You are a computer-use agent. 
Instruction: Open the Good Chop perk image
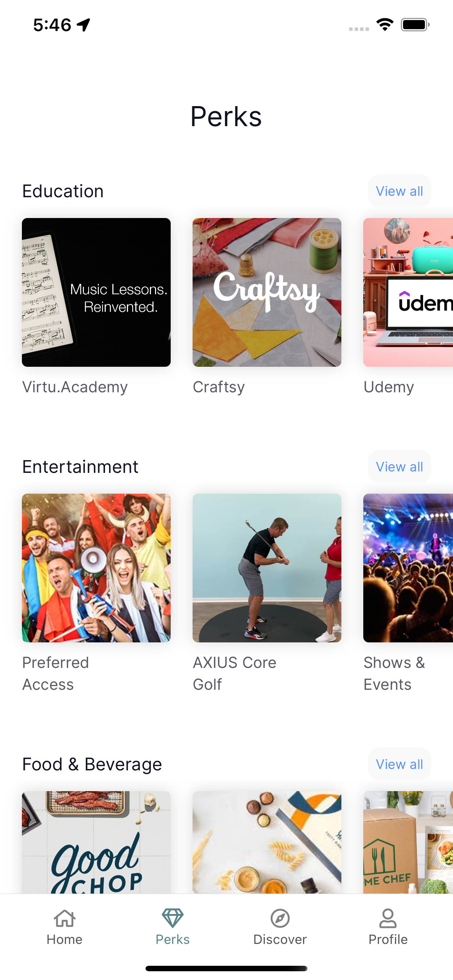click(96, 842)
